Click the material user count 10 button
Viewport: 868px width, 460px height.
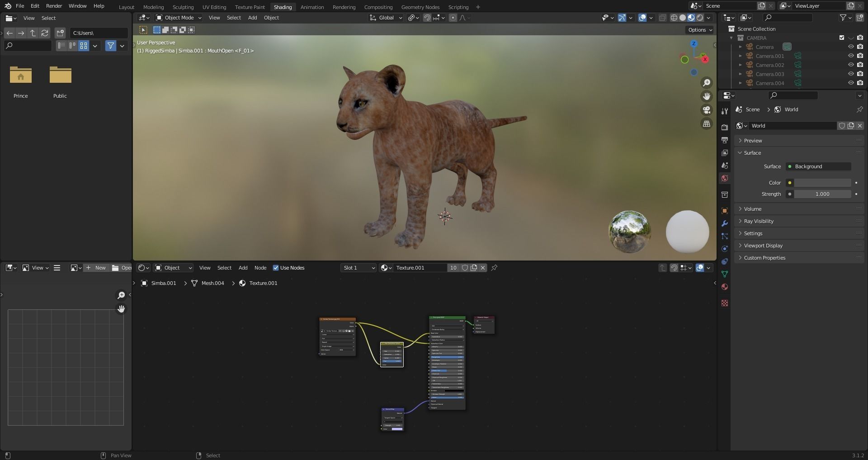coord(453,268)
